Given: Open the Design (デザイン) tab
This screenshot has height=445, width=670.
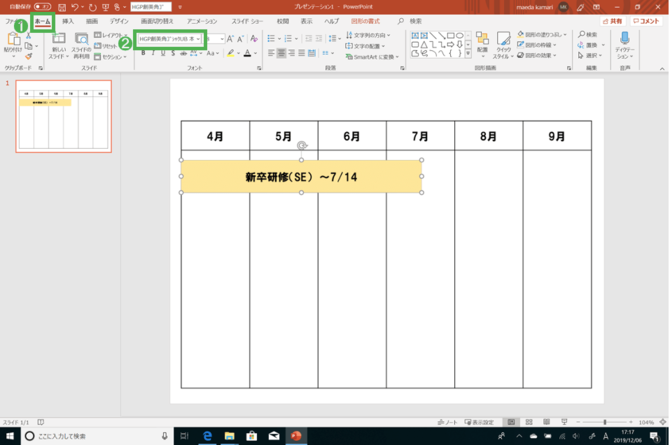Looking at the screenshot, I should [119, 21].
